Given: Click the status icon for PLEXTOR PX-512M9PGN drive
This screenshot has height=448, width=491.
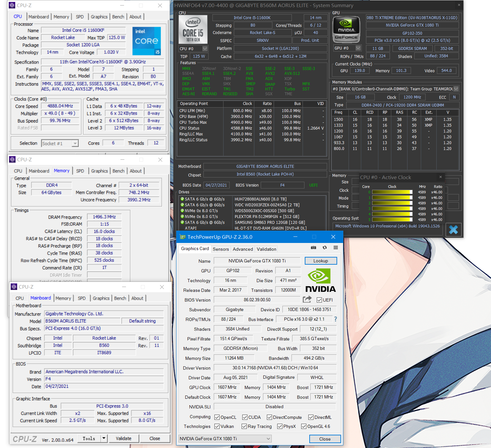Looking at the screenshot, I should pyautogui.click(x=182, y=216).
